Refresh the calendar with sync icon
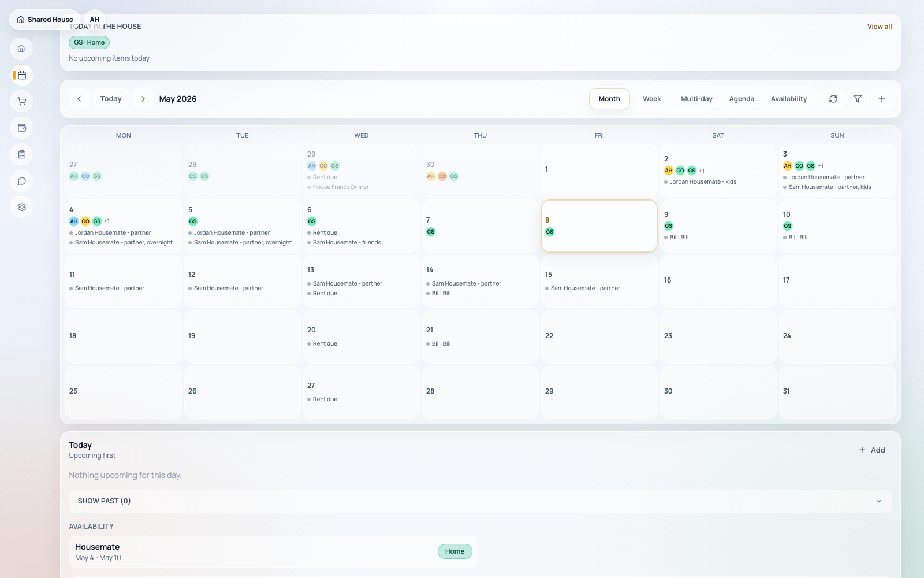The image size is (924, 578). coord(833,99)
